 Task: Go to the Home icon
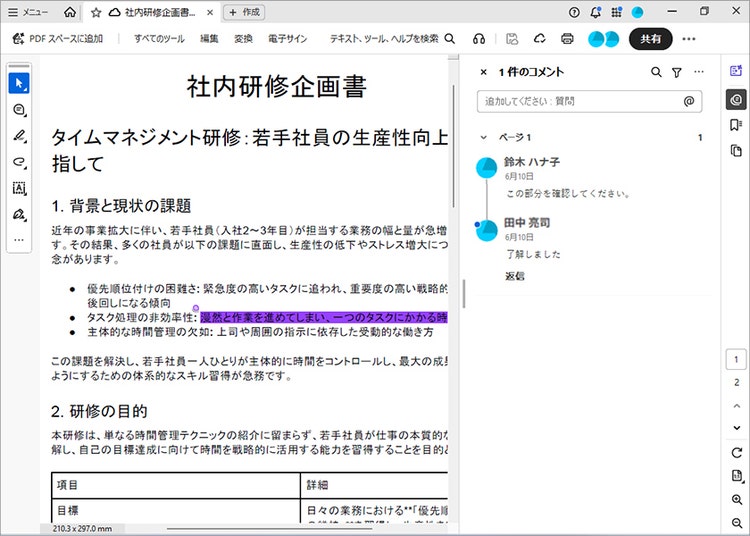coord(70,12)
